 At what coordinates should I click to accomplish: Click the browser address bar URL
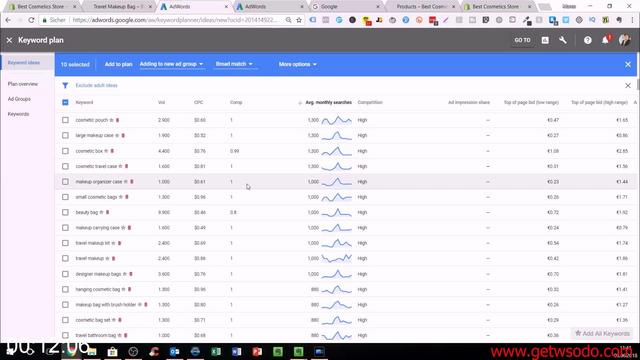[x=176, y=20]
